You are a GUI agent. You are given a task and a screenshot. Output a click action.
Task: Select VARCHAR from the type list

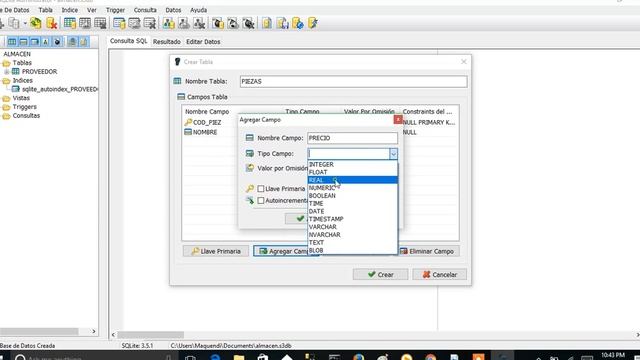pyautogui.click(x=352, y=227)
